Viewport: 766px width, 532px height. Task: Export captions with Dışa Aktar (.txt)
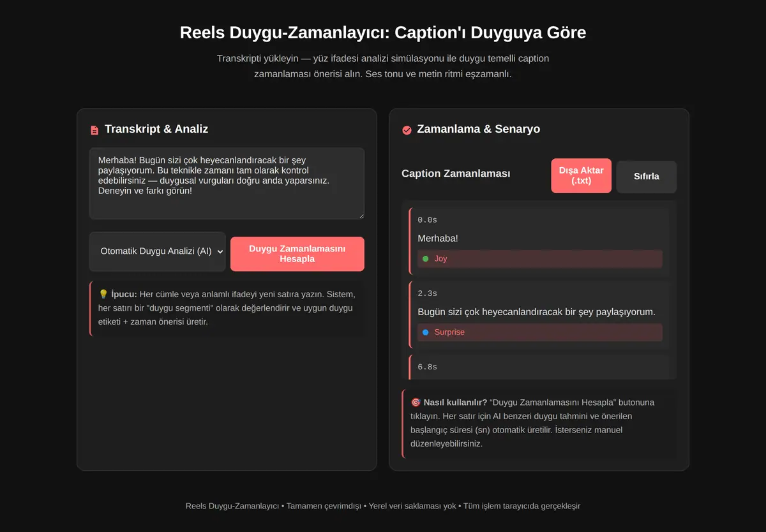582,175
